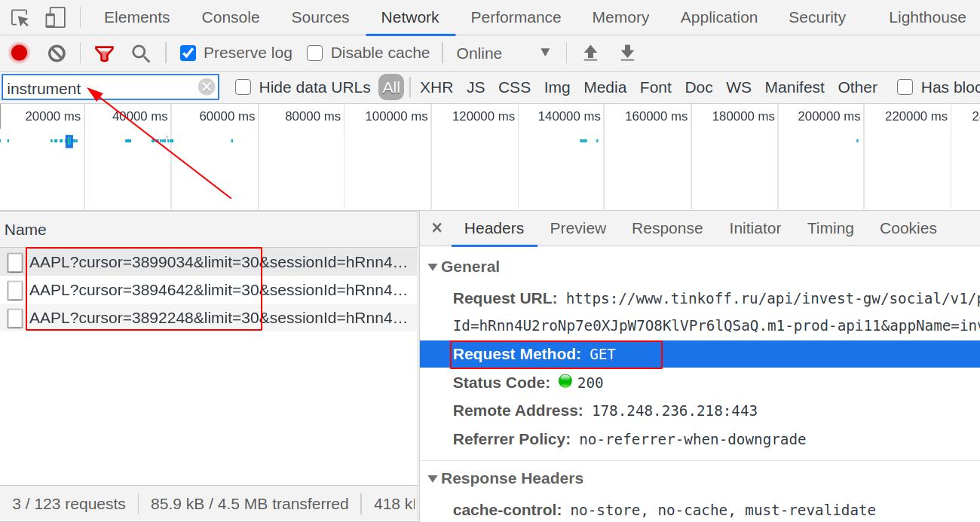Collapse the General section
Image resolution: width=980 pixels, height=522 pixels.
coord(433,267)
